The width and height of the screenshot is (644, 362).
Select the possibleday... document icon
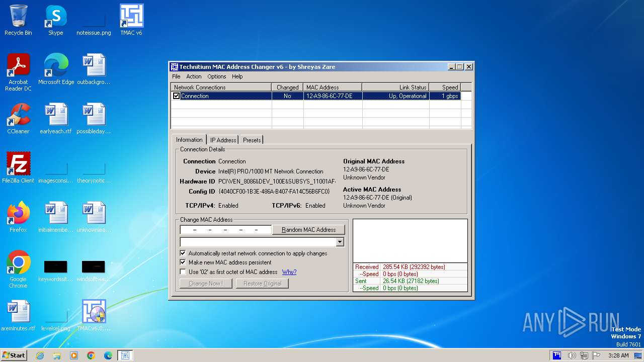point(94,119)
